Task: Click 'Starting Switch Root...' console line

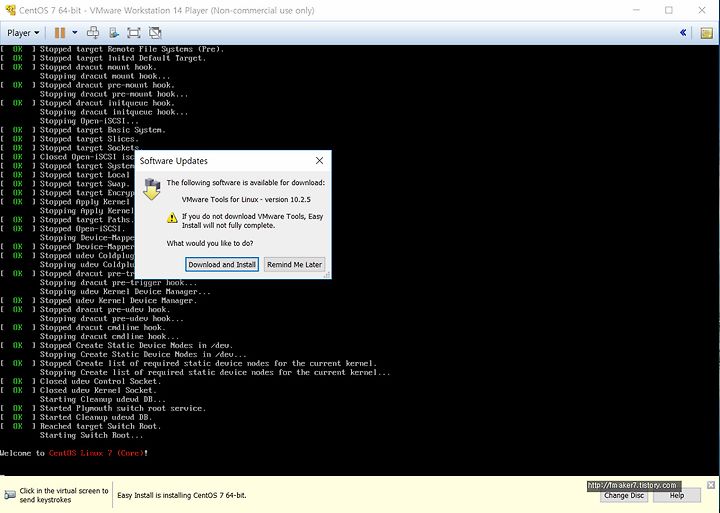Action: [91, 435]
